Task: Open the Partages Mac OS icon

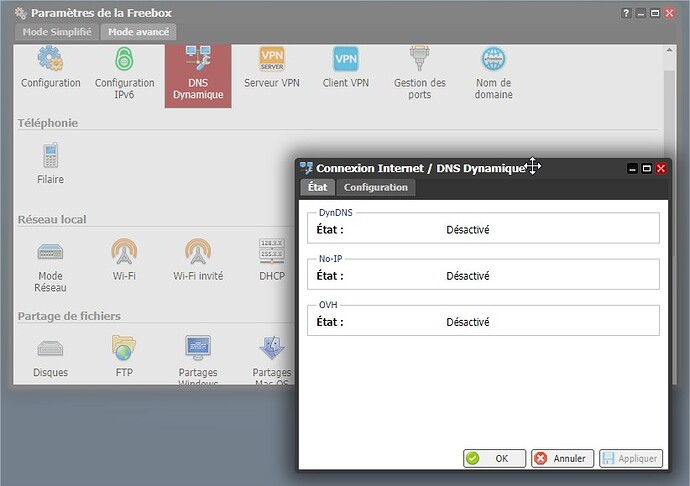Action: [272, 348]
